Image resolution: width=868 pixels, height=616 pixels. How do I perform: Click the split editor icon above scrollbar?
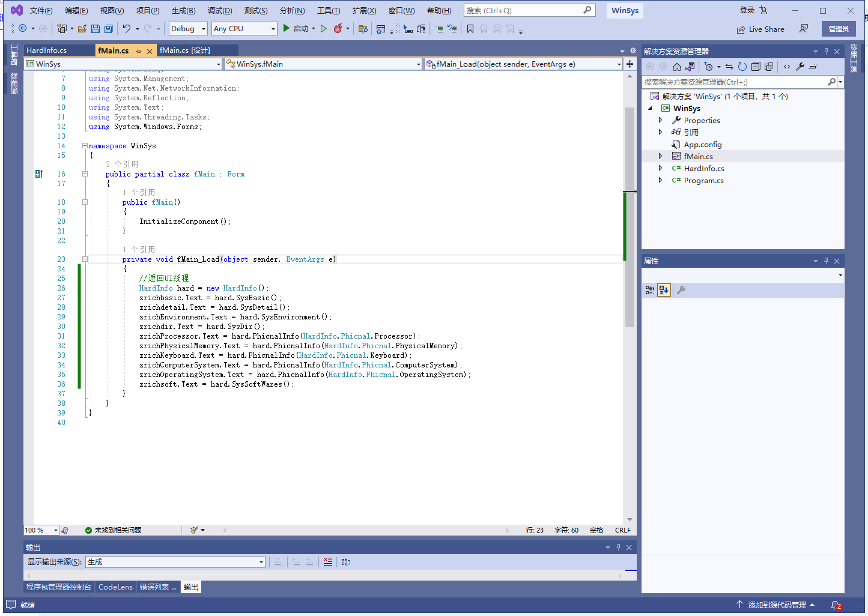pos(630,64)
